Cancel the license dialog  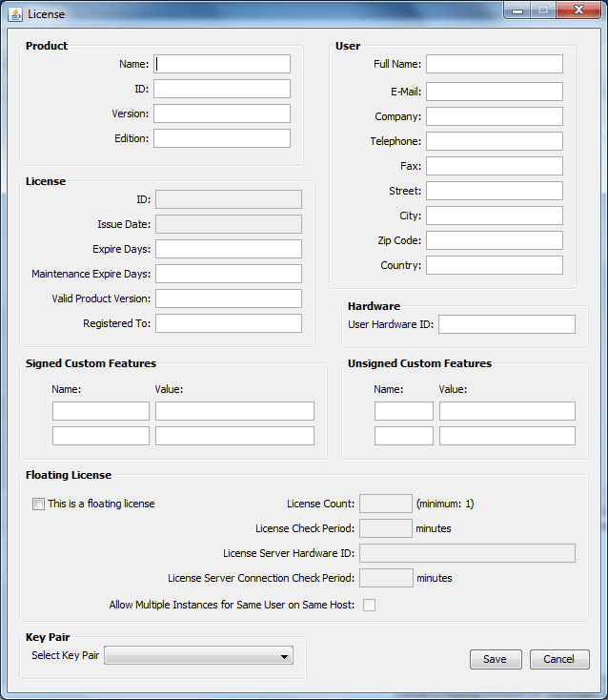(x=559, y=659)
